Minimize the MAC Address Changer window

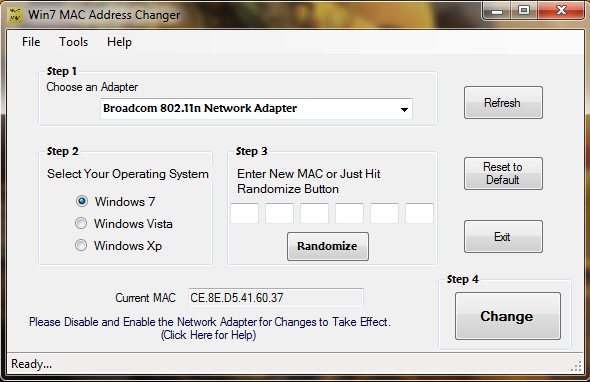[x=496, y=11]
